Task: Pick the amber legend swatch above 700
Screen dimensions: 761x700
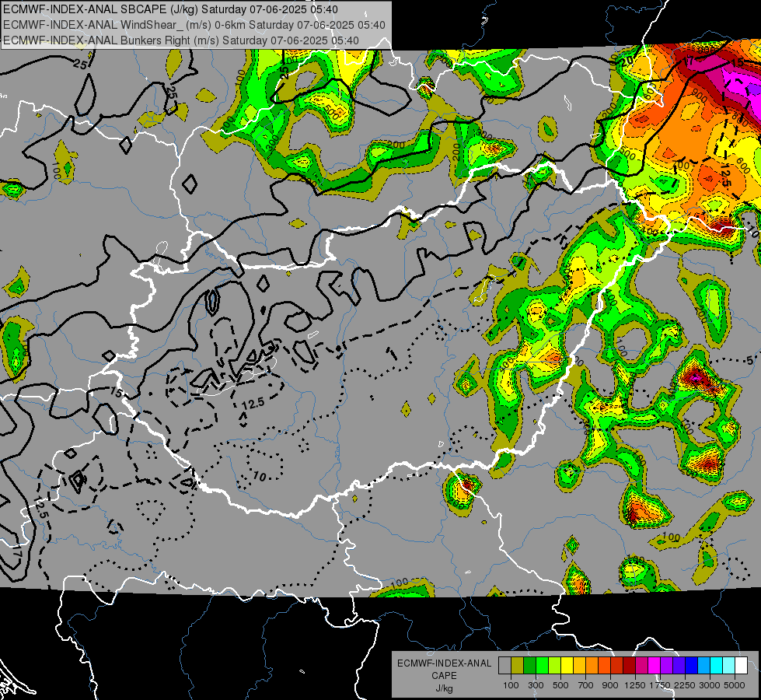Action: 579,666
